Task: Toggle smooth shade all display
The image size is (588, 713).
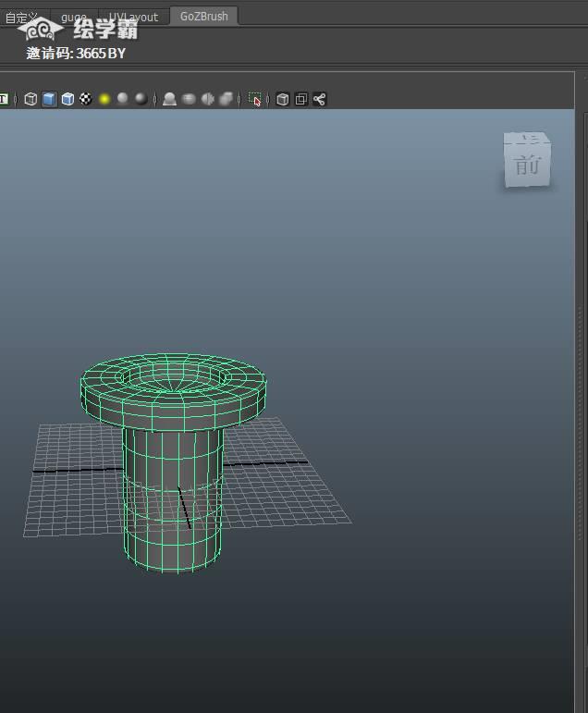Action: point(49,99)
